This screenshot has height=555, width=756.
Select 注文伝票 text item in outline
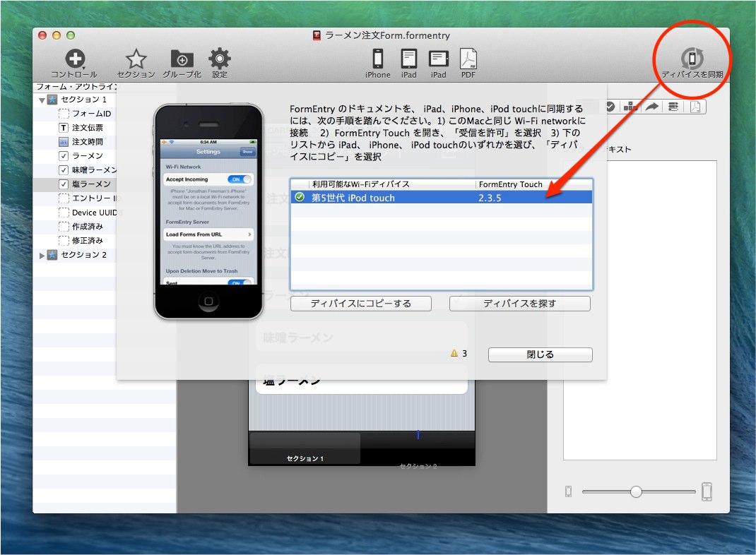point(81,128)
